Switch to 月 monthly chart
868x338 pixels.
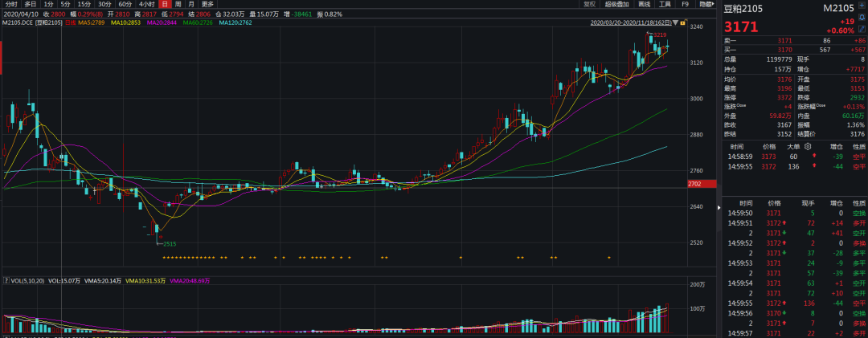191,4
